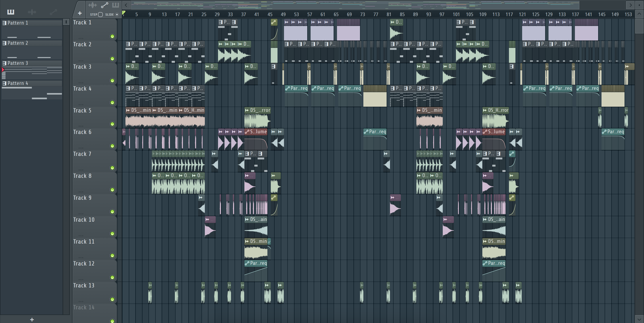
Task: Mute Track 6 with its green light
Action: coord(112,146)
